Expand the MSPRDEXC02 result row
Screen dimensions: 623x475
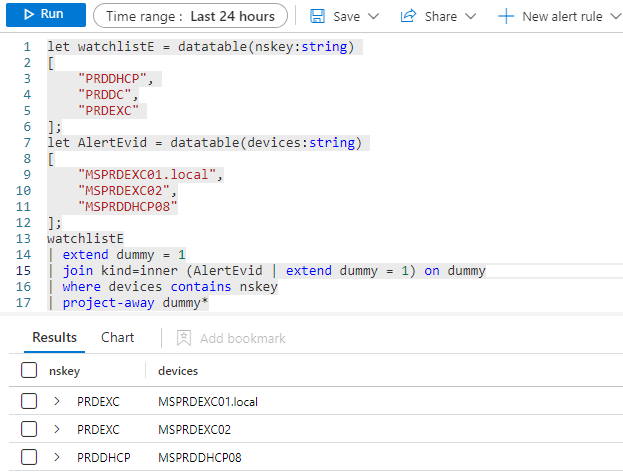click(x=57, y=429)
